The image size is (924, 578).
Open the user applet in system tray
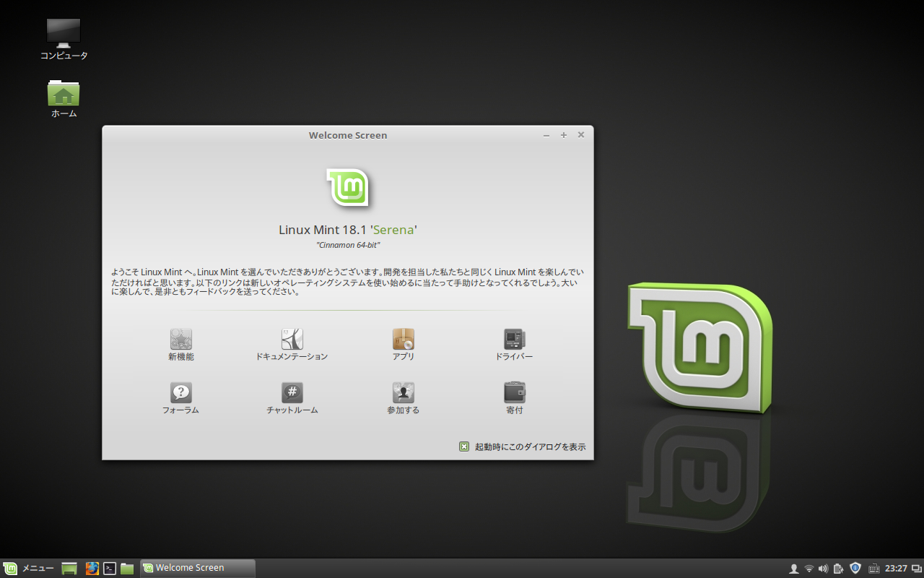pyautogui.click(x=793, y=569)
